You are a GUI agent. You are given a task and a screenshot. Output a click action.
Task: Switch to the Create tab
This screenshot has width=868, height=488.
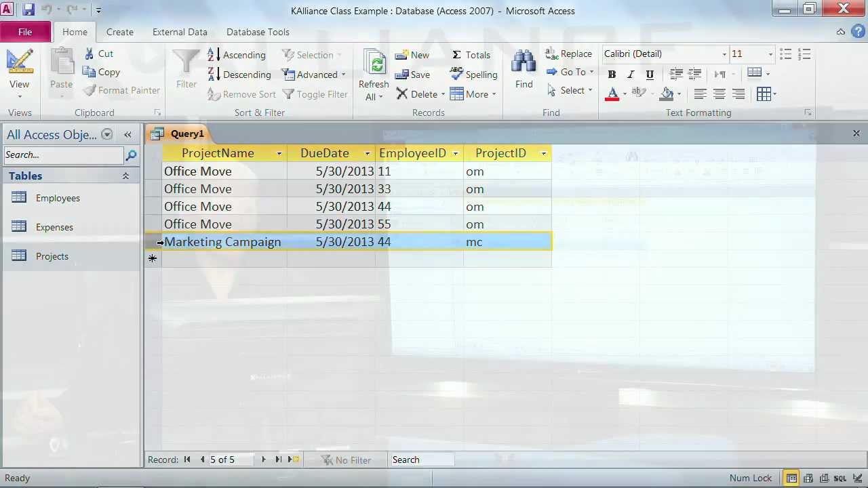coord(120,32)
